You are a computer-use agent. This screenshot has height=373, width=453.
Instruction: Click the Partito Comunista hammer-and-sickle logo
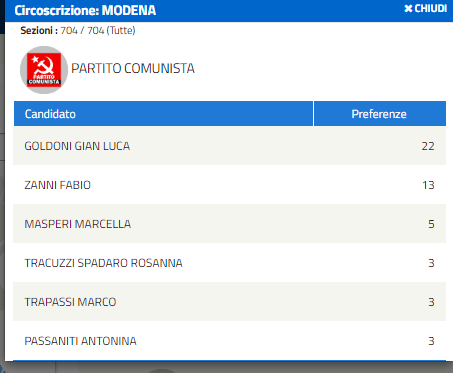click(x=44, y=70)
